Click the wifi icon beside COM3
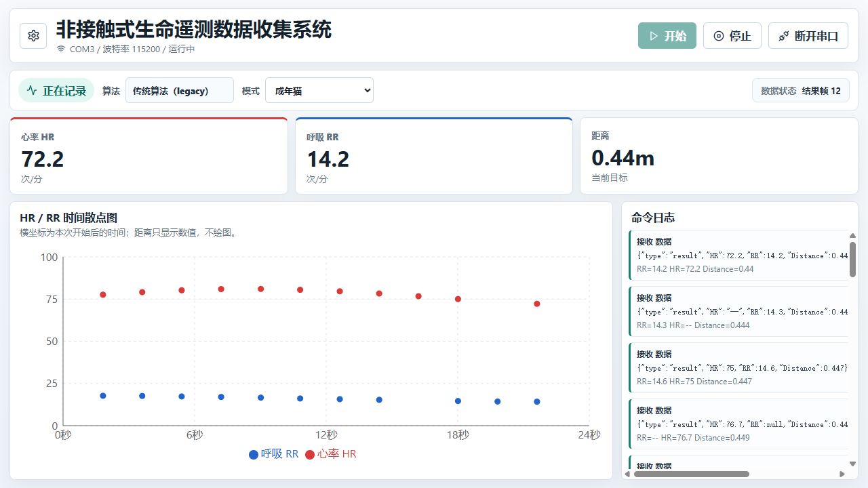The width and height of the screenshot is (868, 488). 61,49
